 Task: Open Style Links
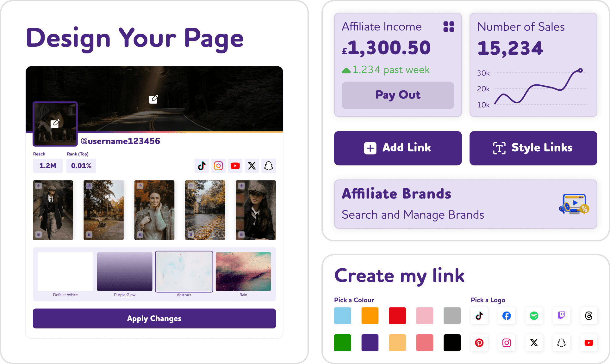coord(533,148)
